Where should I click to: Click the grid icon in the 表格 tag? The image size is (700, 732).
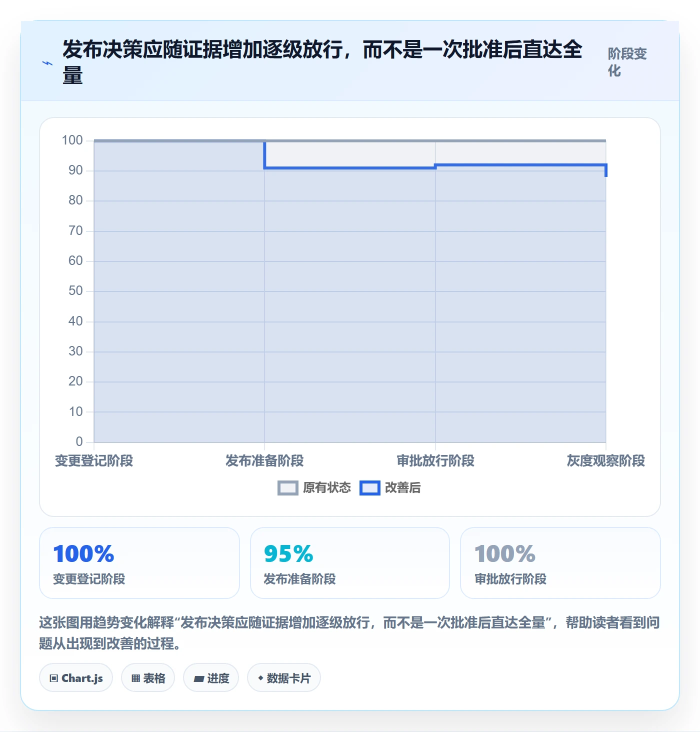coord(135,678)
